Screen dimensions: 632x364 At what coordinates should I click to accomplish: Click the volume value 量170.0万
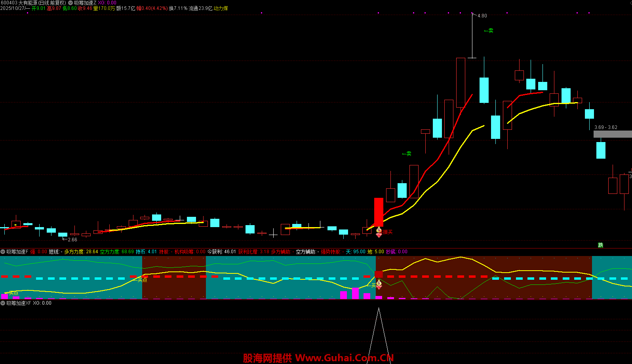point(104,8)
